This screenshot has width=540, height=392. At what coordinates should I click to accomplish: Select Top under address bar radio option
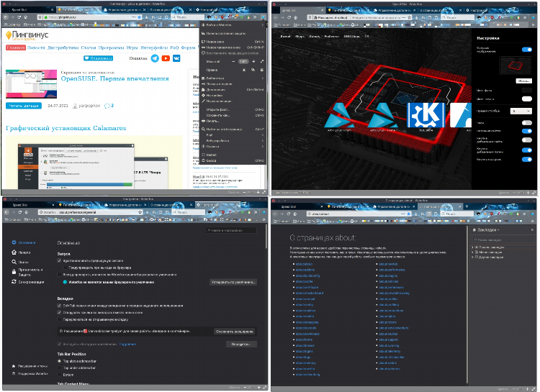click(x=59, y=368)
